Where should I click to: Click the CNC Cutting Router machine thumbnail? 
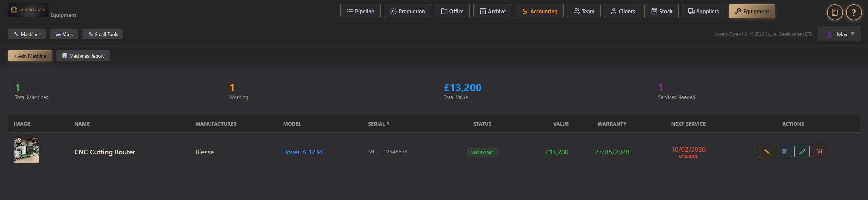pos(26,150)
